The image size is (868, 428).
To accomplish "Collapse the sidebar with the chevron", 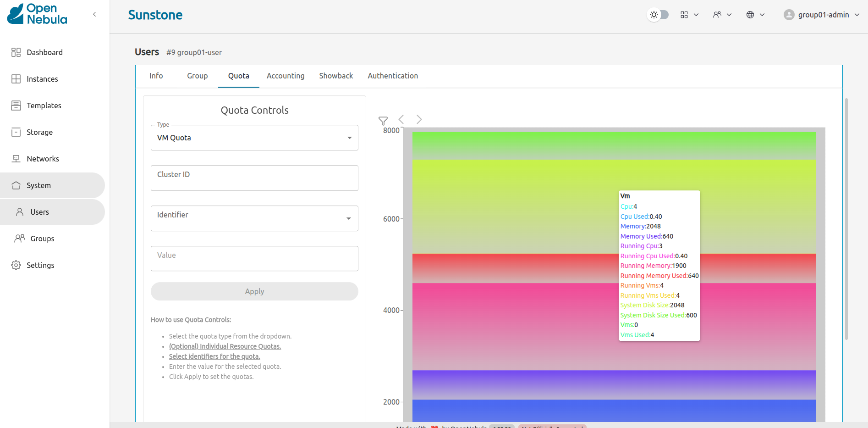I will (x=94, y=14).
